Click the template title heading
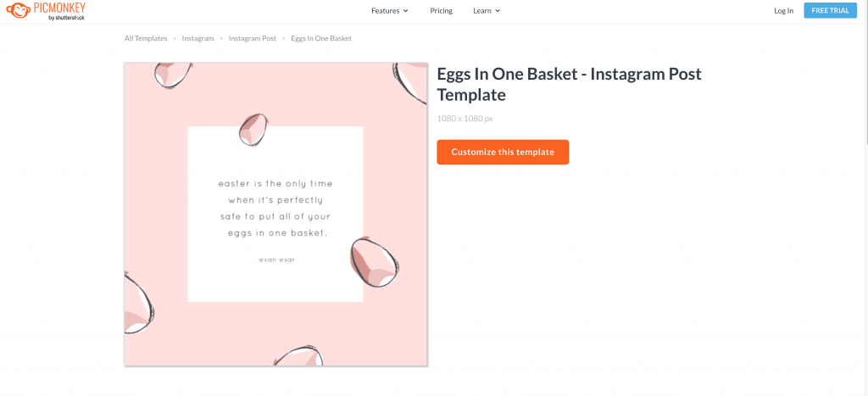This screenshot has height=396, width=868. 569,84
